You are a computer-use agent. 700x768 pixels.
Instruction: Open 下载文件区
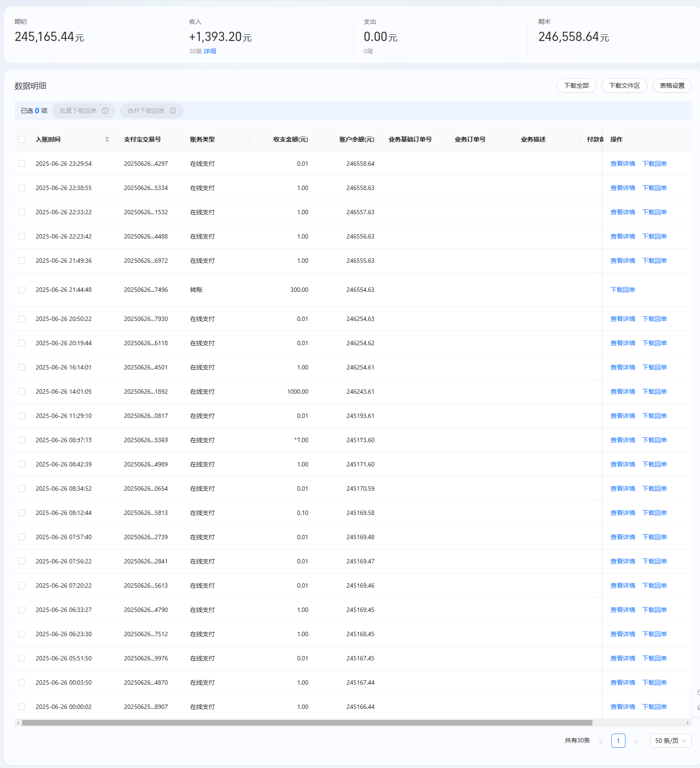click(624, 86)
